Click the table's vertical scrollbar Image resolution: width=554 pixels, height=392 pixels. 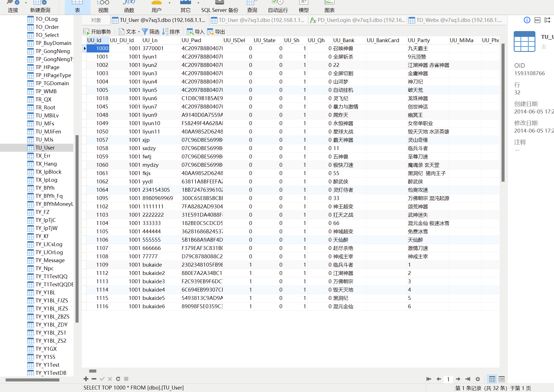point(503,113)
